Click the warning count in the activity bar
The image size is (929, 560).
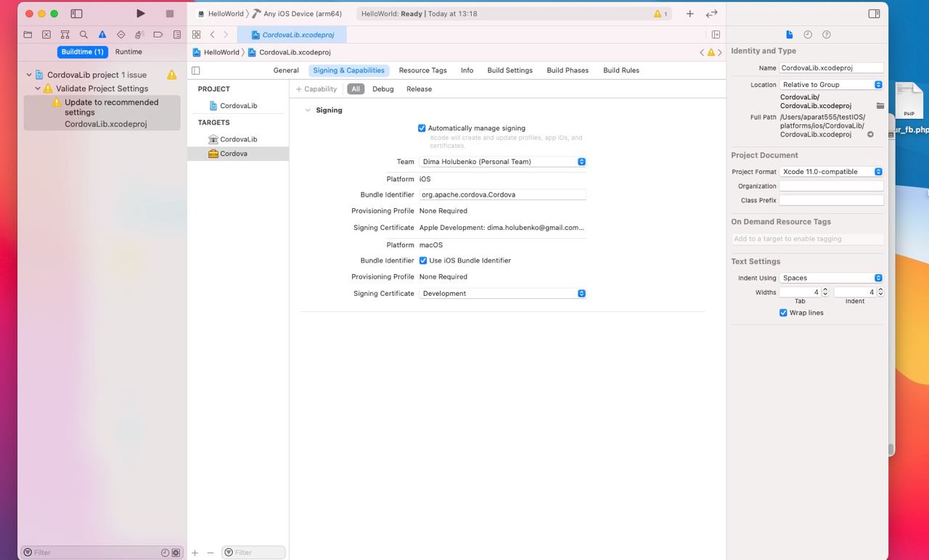[660, 14]
